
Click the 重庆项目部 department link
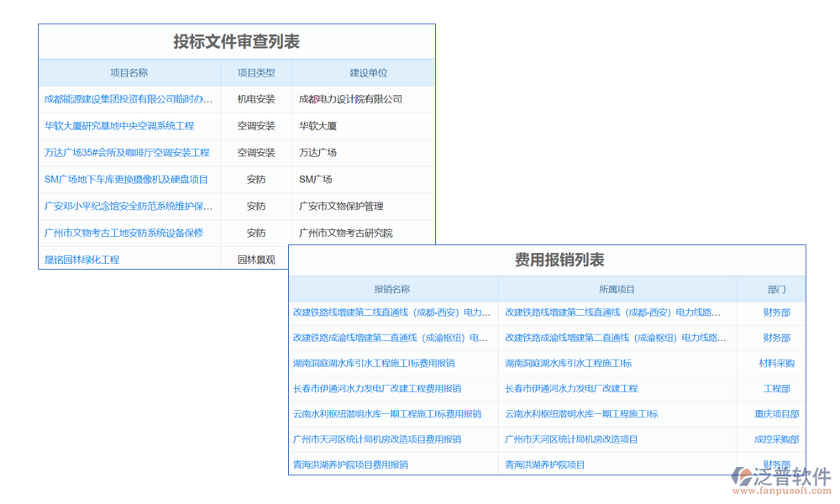[x=776, y=414]
